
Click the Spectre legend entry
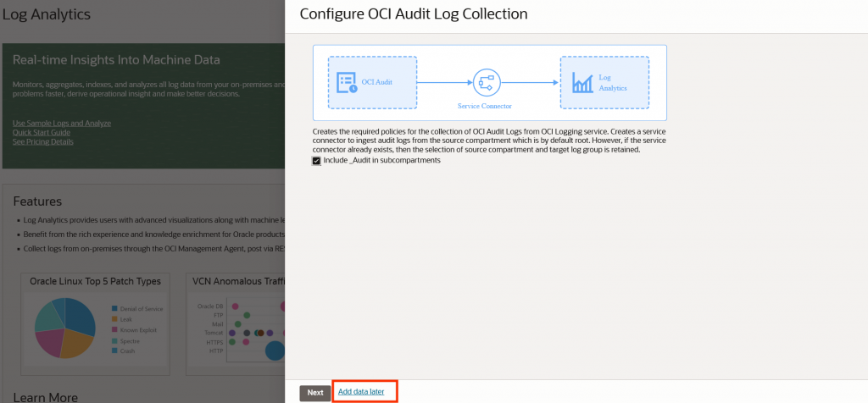[126, 340]
